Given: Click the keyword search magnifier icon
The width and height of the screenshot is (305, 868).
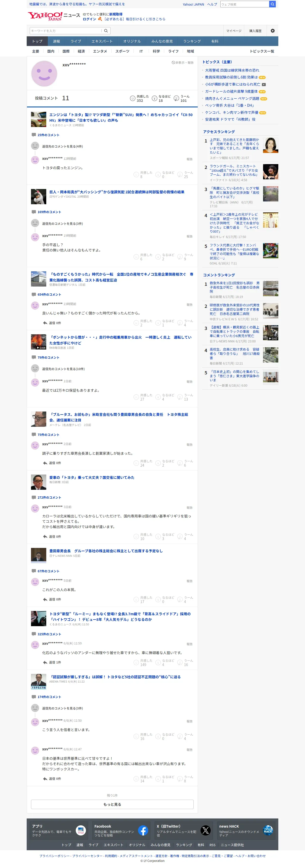Looking at the screenshot, I should [106, 31].
